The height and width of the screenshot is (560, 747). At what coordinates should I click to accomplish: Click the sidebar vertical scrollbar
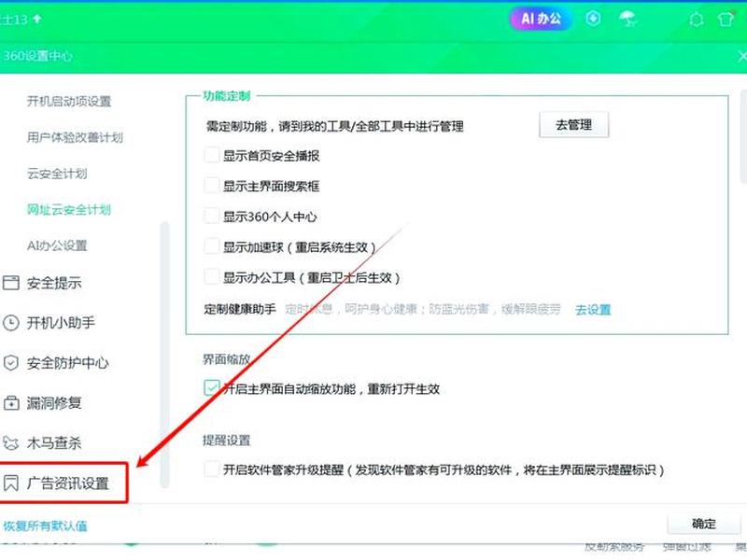[165, 355]
